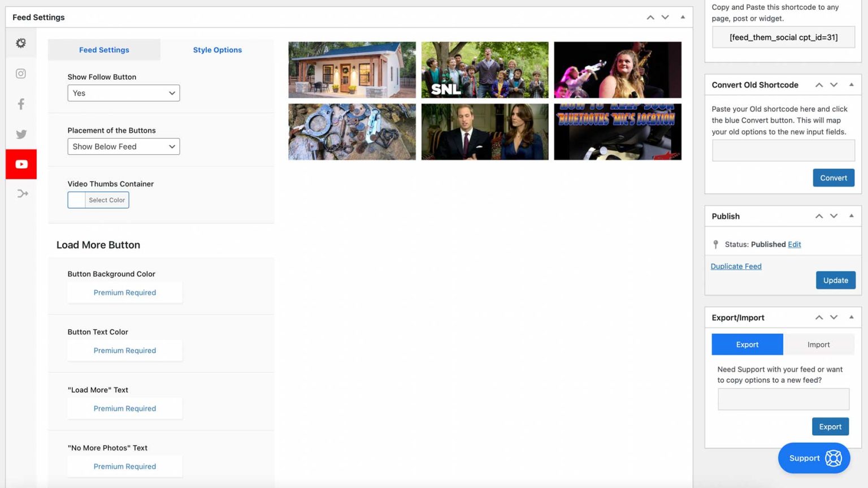Select the Facebook feed icon in sidebar
This screenshot has width=868, height=488.
[x=21, y=103]
